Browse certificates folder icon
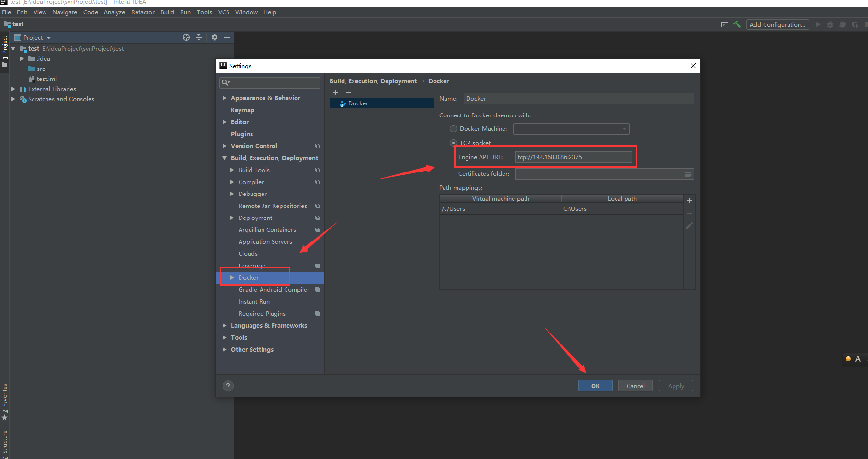This screenshot has height=459, width=868. pyautogui.click(x=688, y=174)
